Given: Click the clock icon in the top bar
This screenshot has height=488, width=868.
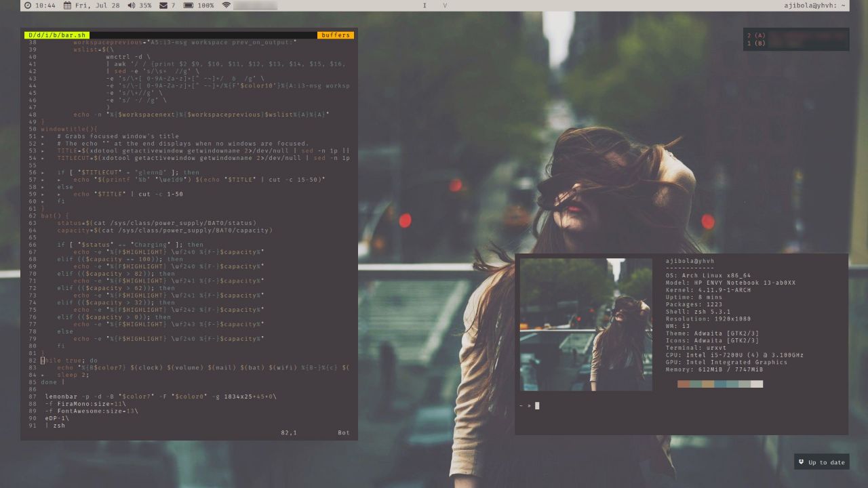Looking at the screenshot, I should point(27,5).
